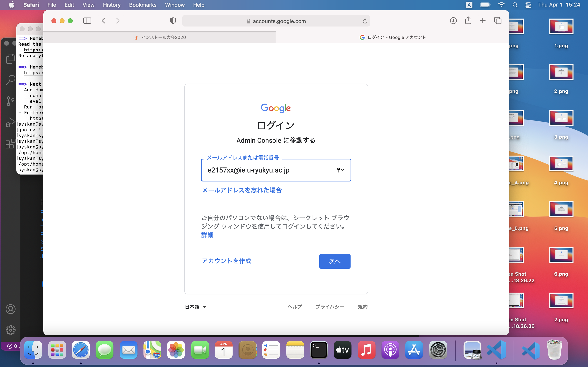Viewport: 588px width, 367px height.
Task: Show the tab overview
Action: pyautogui.click(x=498, y=21)
